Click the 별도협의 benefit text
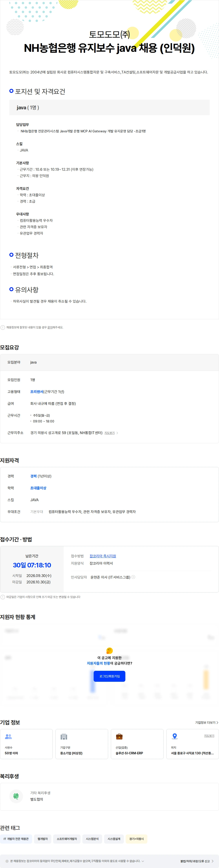 (37, 799)
